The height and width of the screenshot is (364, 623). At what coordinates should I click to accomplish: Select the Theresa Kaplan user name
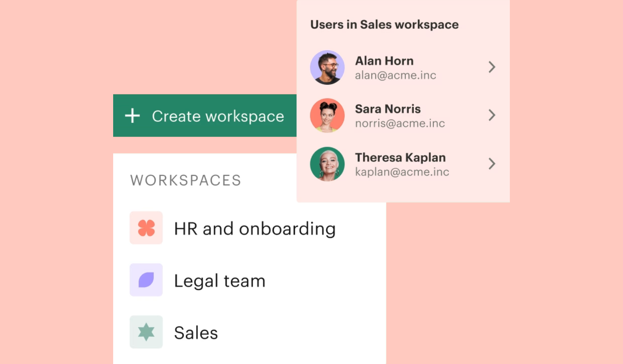pyautogui.click(x=400, y=157)
